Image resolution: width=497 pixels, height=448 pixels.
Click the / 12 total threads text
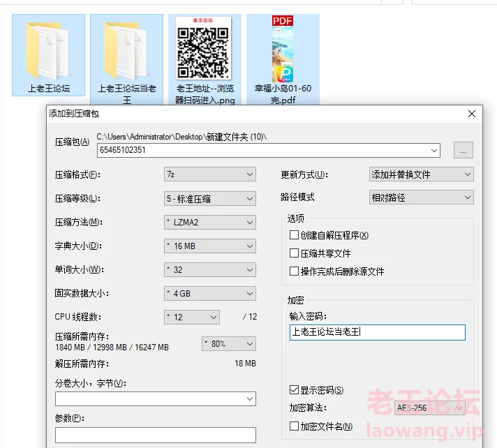[250, 317]
